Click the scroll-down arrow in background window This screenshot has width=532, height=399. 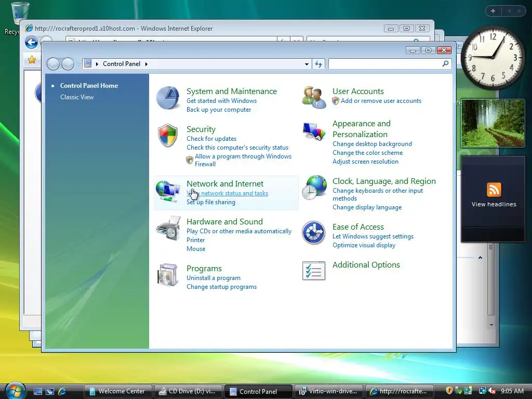tap(491, 325)
